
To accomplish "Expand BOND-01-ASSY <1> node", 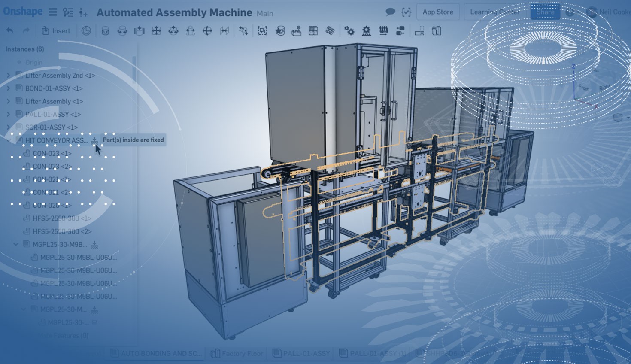I will click(8, 88).
